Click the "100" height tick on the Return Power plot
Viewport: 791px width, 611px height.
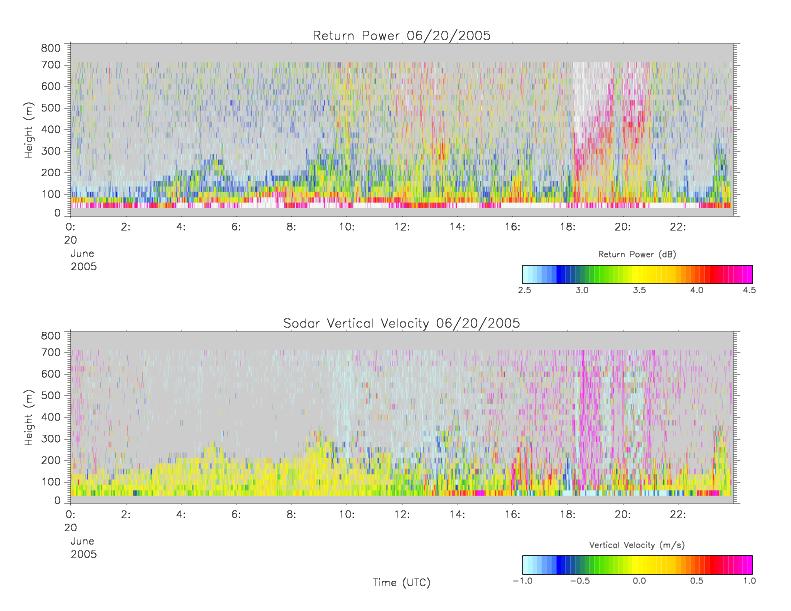coord(50,194)
